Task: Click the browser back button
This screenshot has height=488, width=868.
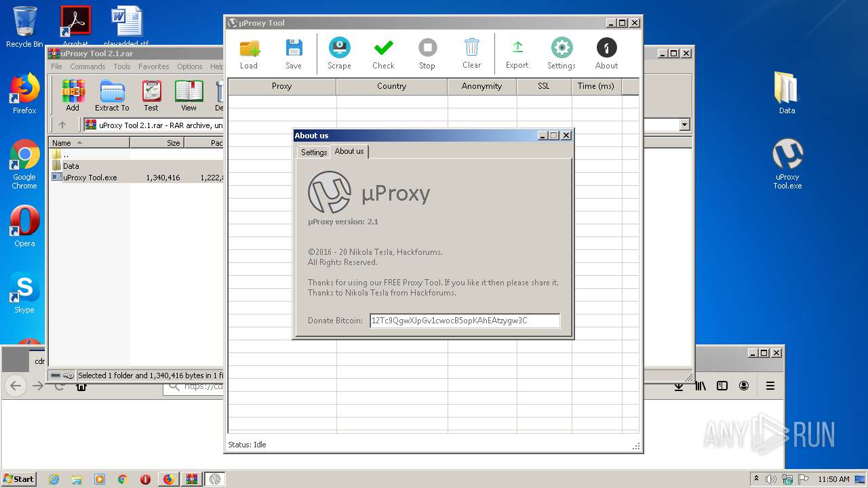Action: 16,386
